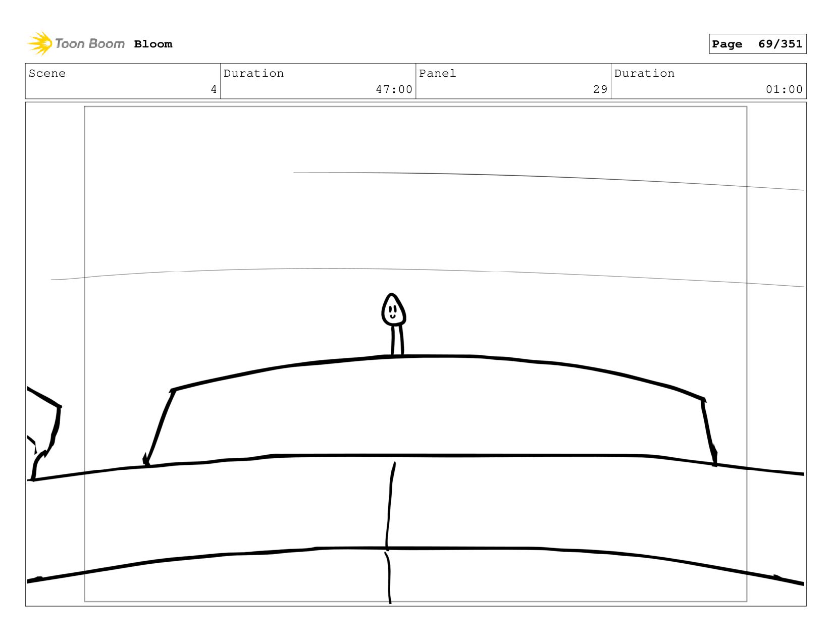Click panel number '29'
This screenshot has width=832, height=644.
tap(600, 89)
